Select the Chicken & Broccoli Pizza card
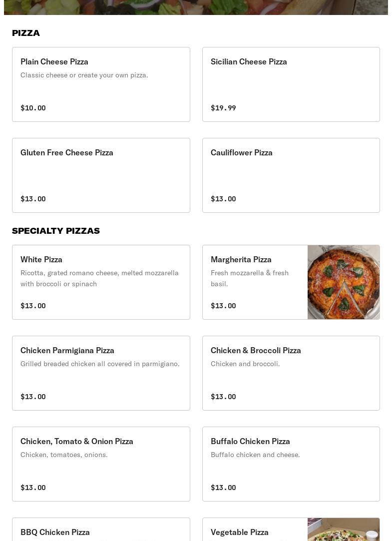 [x=291, y=373]
